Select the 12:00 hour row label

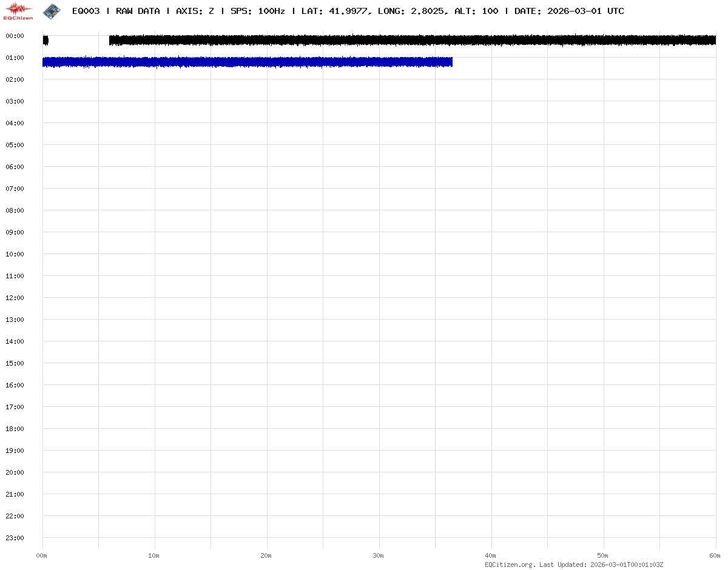pos(14,298)
